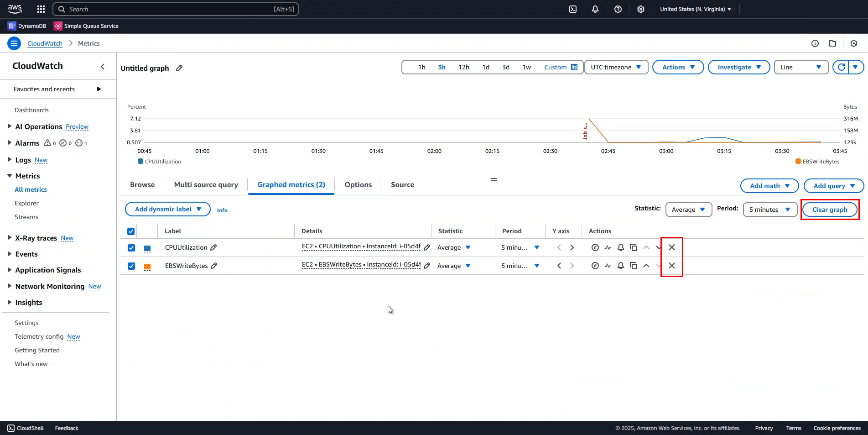Image resolution: width=868 pixels, height=435 pixels.
Task: Toggle the select-all metrics header checkbox
Action: coord(131,231)
